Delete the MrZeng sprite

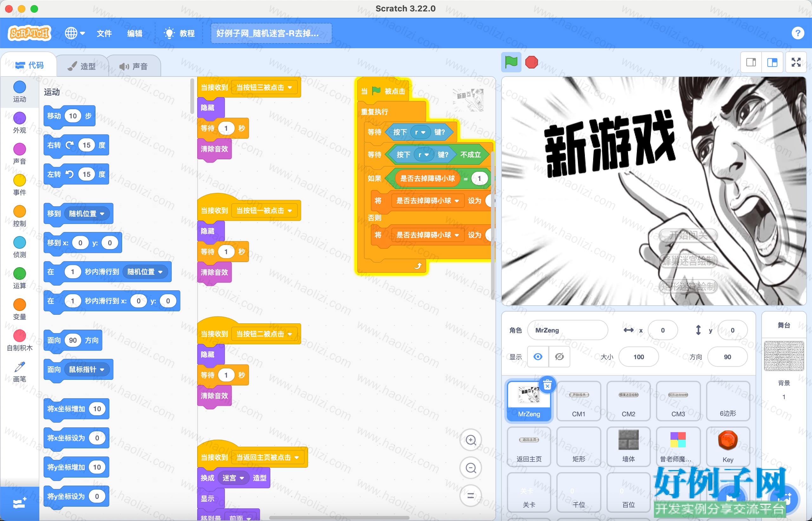click(547, 385)
